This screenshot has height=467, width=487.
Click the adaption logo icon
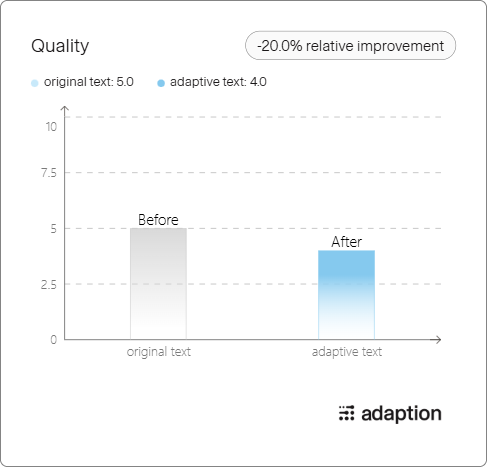click(x=347, y=413)
